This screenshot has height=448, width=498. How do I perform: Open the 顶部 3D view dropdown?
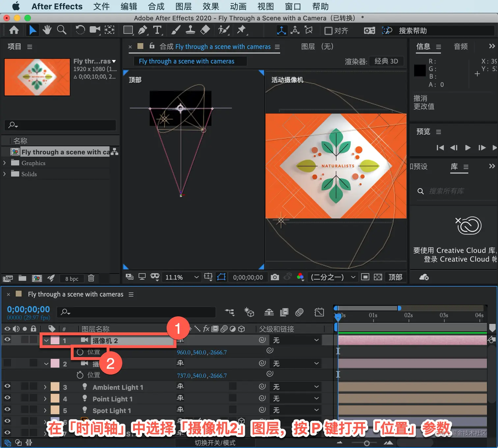395,277
